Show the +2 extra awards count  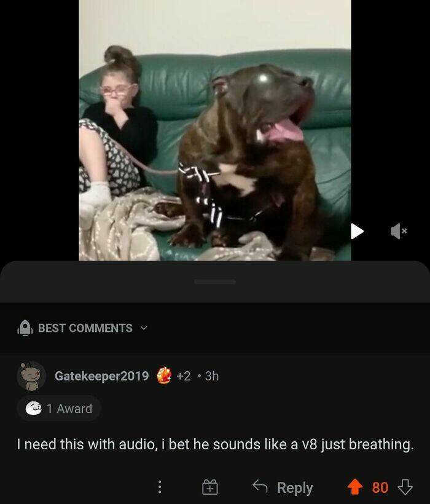click(184, 376)
